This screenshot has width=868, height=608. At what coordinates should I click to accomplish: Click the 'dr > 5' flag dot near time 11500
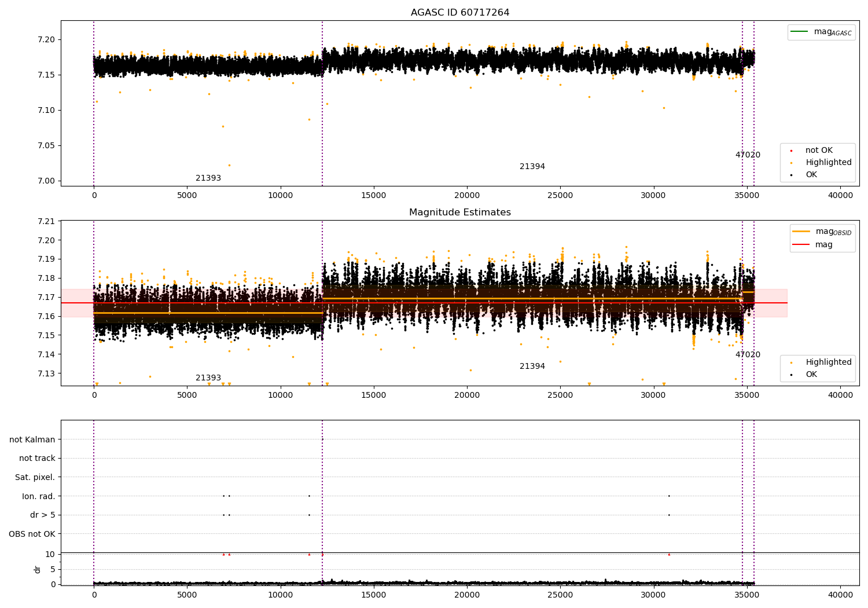(x=309, y=515)
